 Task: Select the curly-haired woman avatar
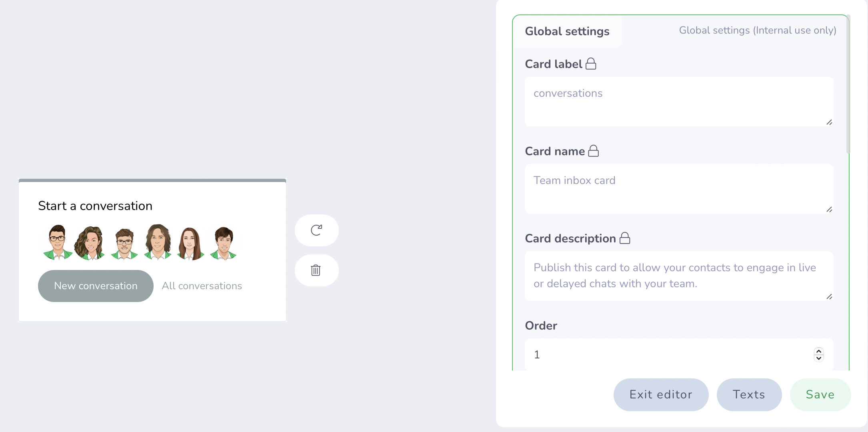click(90, 242)
